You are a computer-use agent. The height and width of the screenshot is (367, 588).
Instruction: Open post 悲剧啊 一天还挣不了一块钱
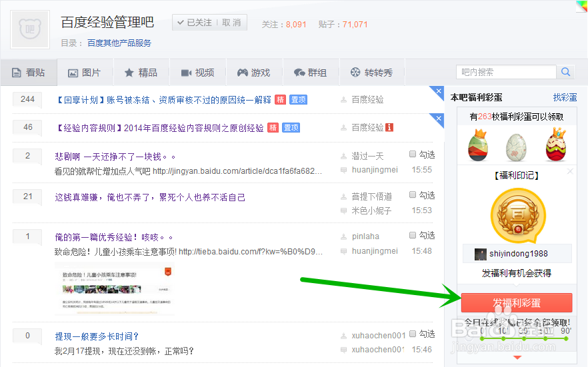pos(115,157)
